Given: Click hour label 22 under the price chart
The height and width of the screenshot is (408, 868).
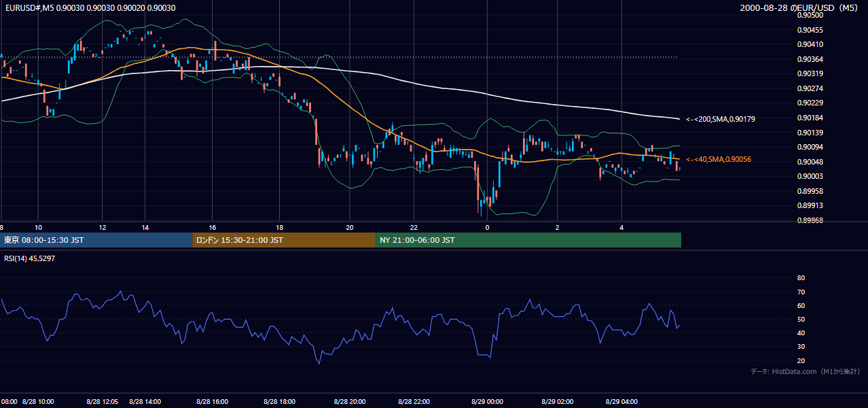Looking at the screenshot, I should pos(413,227).
